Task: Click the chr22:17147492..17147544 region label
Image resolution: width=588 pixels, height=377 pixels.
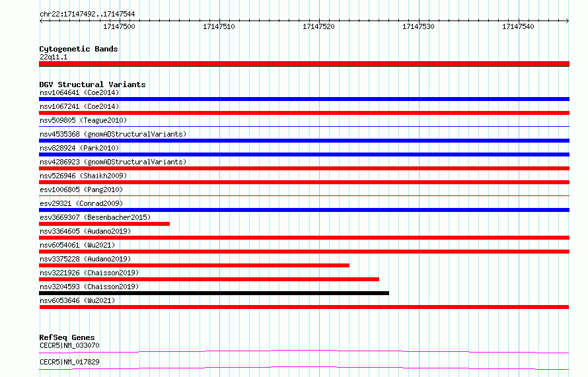Action: coord(87,15)
